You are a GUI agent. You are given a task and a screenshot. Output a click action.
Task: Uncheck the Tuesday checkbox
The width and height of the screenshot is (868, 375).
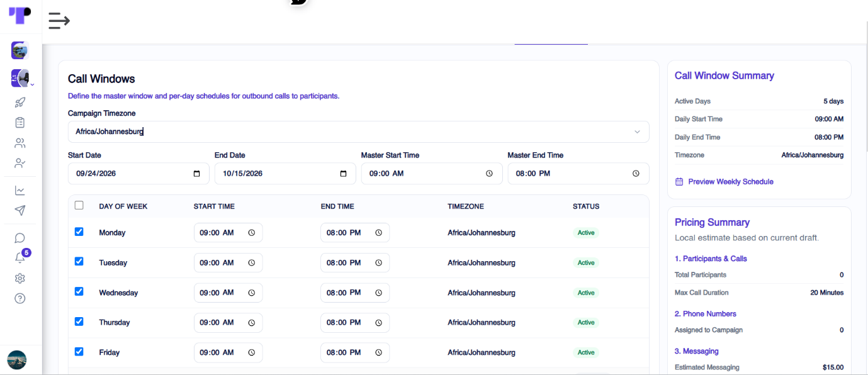[79, 261]
